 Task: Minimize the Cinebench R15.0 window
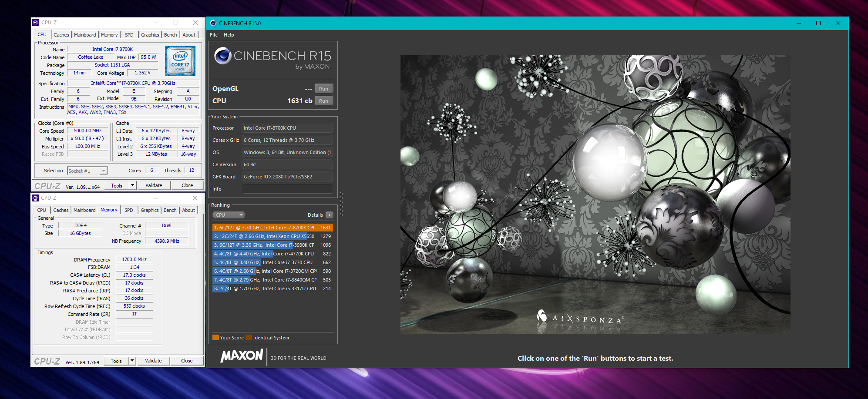[799, 23]
